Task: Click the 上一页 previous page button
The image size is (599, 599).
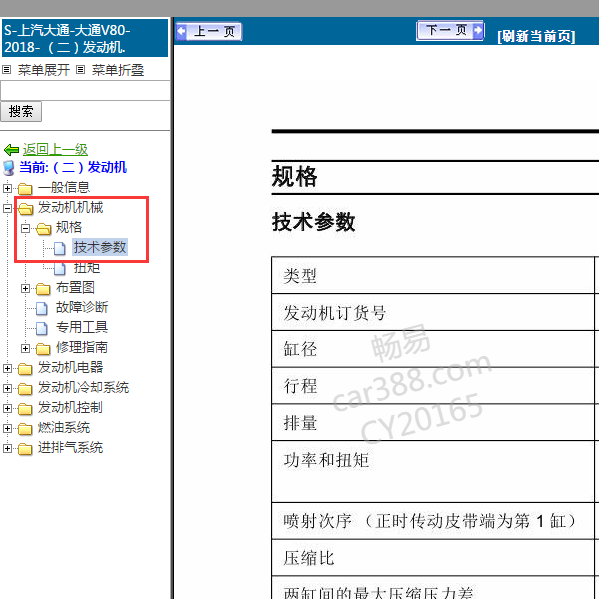Action: 209,31
